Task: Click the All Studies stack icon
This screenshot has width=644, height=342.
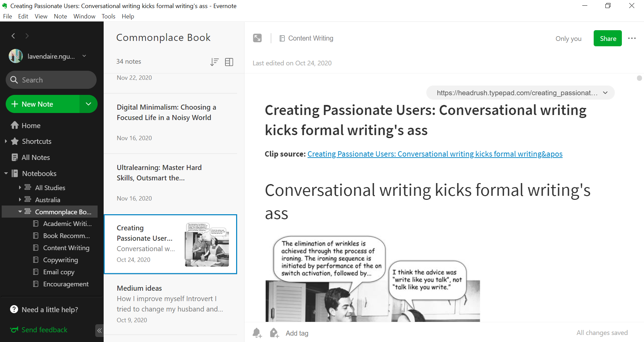Action: point(28,187)
